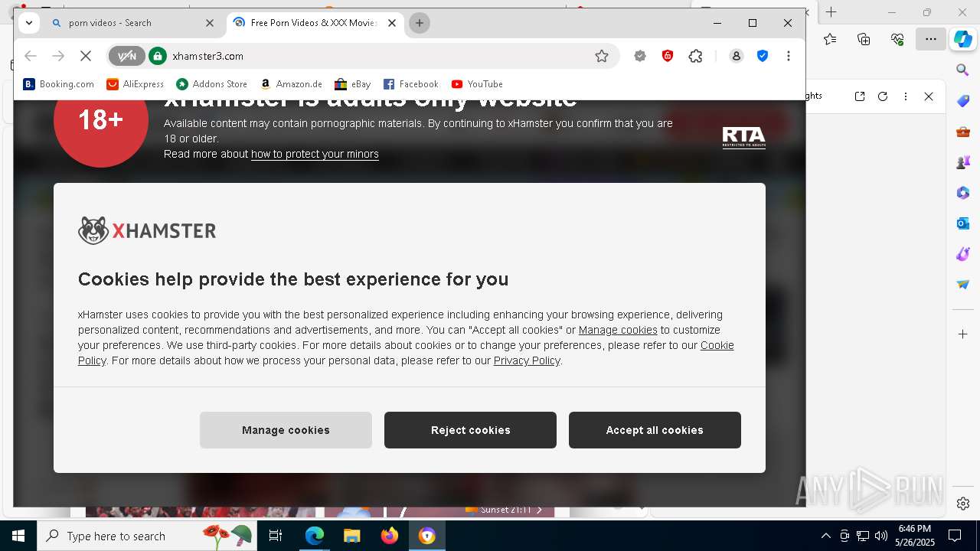Close the Free Porn Videos tab
This screenshot has height=551, width=980.
pos(392,23)
